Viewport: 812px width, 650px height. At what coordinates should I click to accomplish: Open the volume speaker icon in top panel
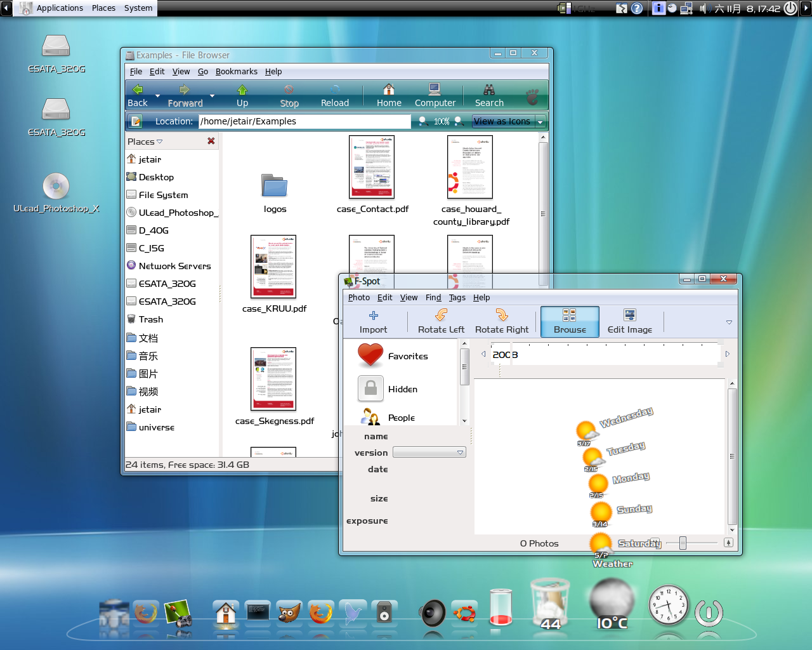pos(704,8)
